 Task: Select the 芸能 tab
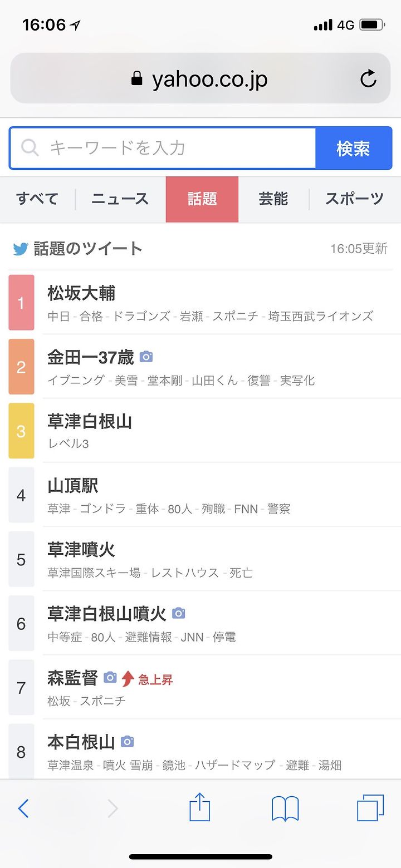click(x=273, y=199)
